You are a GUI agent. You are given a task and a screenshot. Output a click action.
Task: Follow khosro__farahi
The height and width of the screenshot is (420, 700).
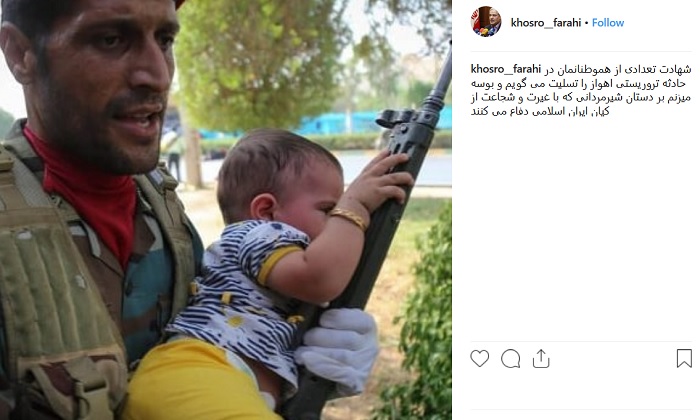coord(608,23)
